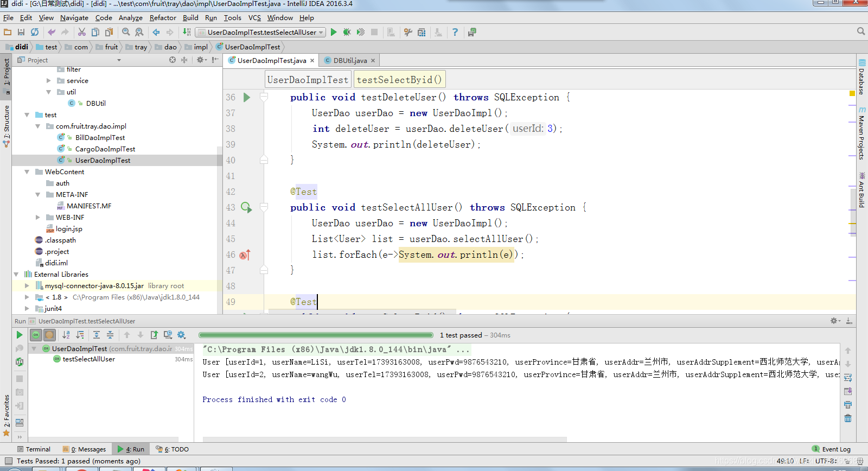Select BillDaoImplTest in Project tree
The height and width of the screenshot is (471, 868).
pos(100,137)
